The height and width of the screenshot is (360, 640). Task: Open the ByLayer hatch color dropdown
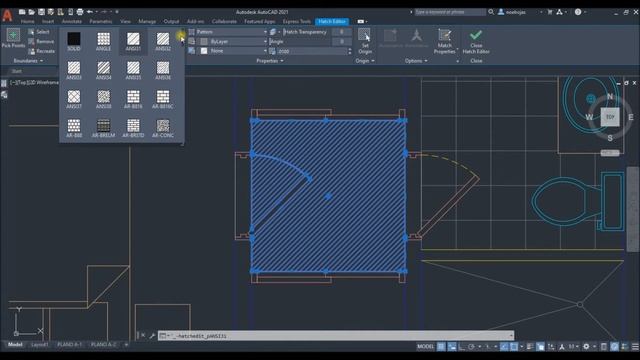tap(233, 42)
